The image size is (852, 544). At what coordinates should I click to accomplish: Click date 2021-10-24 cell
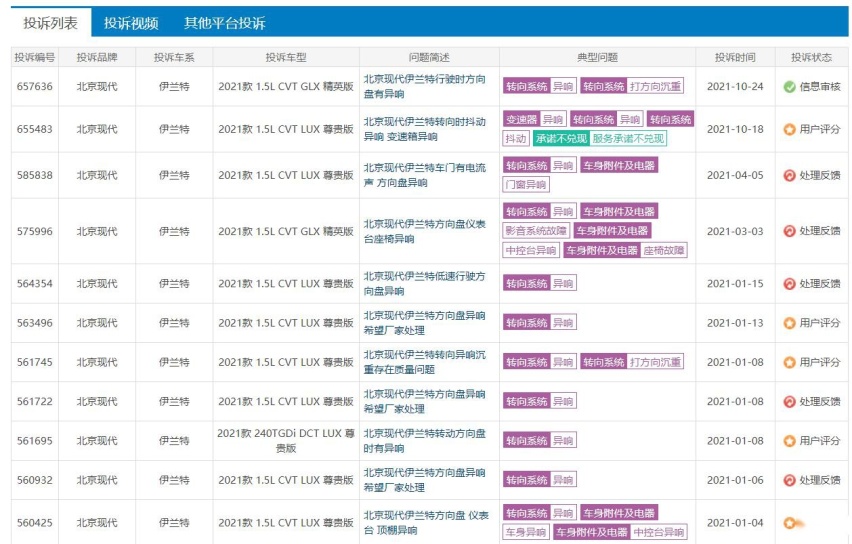(x=735, y=86)
